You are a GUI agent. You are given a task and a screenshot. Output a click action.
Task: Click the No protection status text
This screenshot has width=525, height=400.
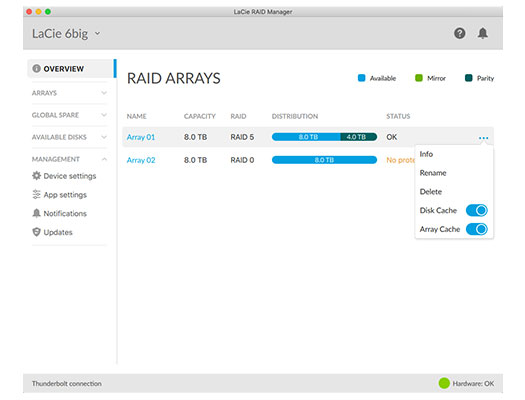coord(400,160)
